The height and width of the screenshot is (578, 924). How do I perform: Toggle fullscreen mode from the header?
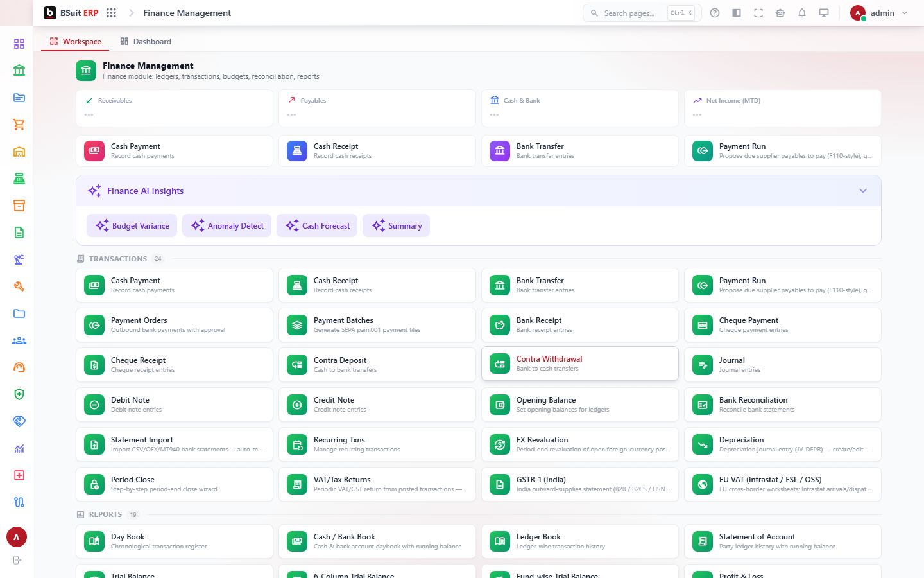(x=758, y=13)
